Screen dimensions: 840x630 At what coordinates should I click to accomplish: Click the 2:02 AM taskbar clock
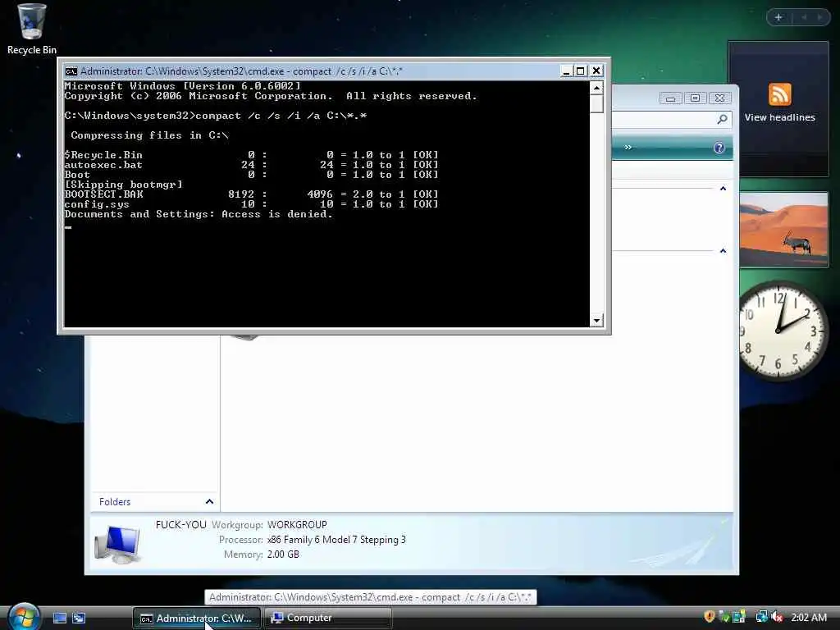pyautogui.click(x=808, y=617)
